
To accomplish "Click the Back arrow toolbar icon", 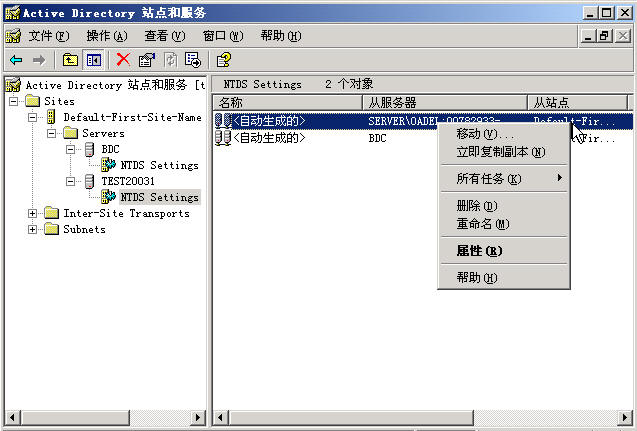I will point(15,60).
